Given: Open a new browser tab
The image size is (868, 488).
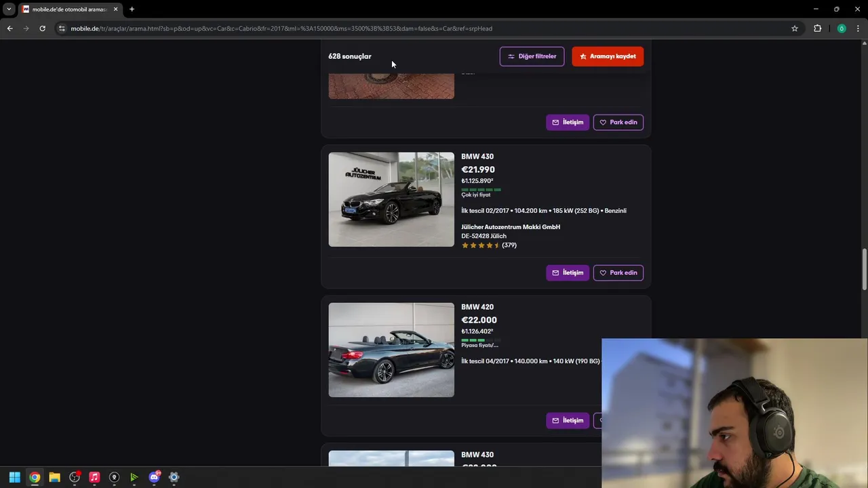Looking at the screenshot, I should [132, 9].
